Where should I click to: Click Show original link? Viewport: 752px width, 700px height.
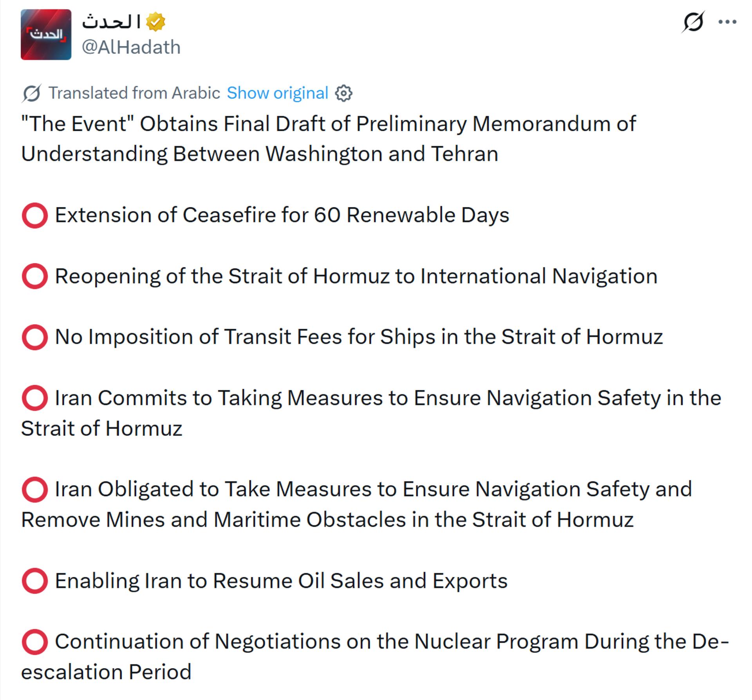click(277, 93)
